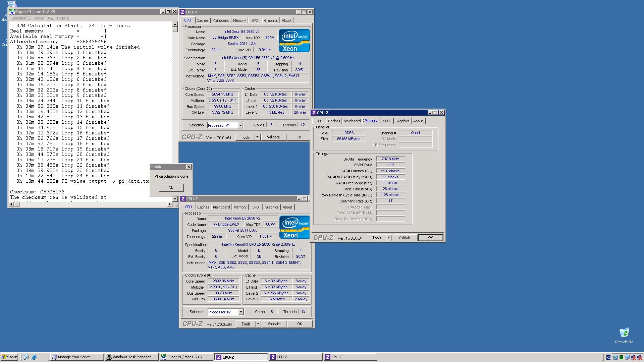
Task: Switch to Graphics tab in bottom CPU-Z window
Action: [x=271, y=207]
